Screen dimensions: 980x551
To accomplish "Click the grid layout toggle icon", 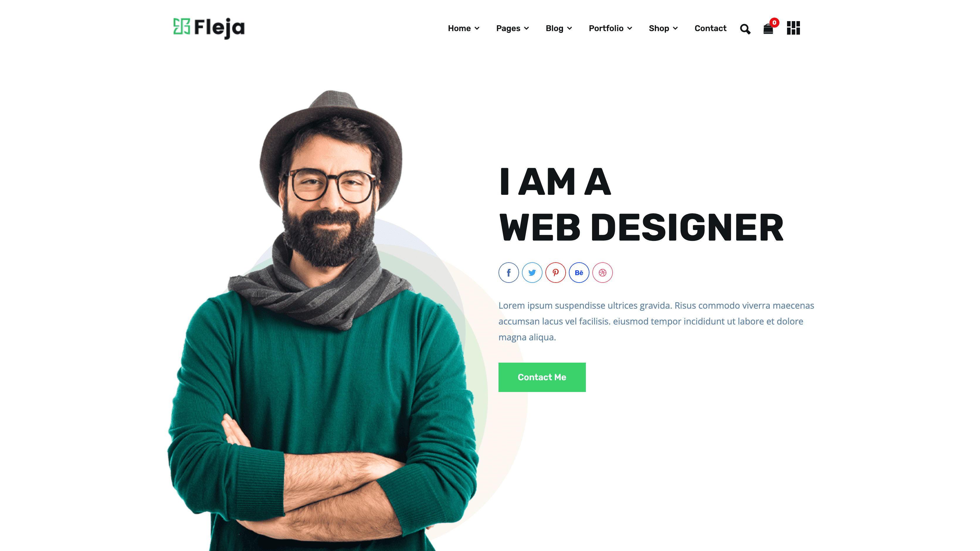I will tap(793, 28).
